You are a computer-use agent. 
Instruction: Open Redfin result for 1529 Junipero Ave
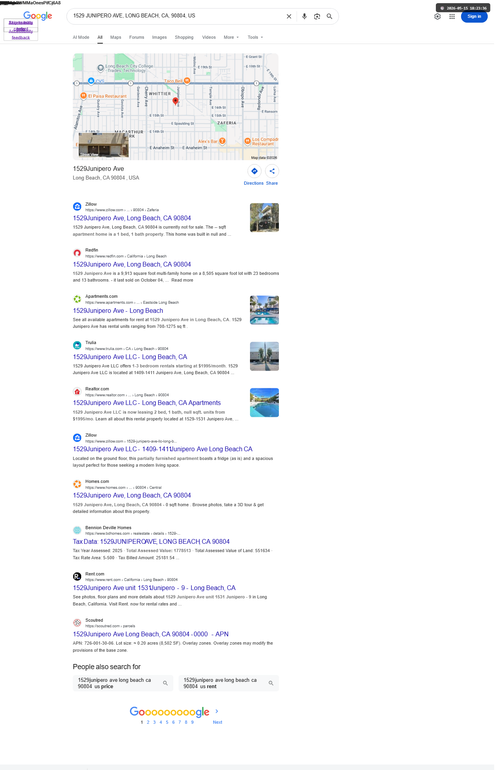click(x=132, y=264)
